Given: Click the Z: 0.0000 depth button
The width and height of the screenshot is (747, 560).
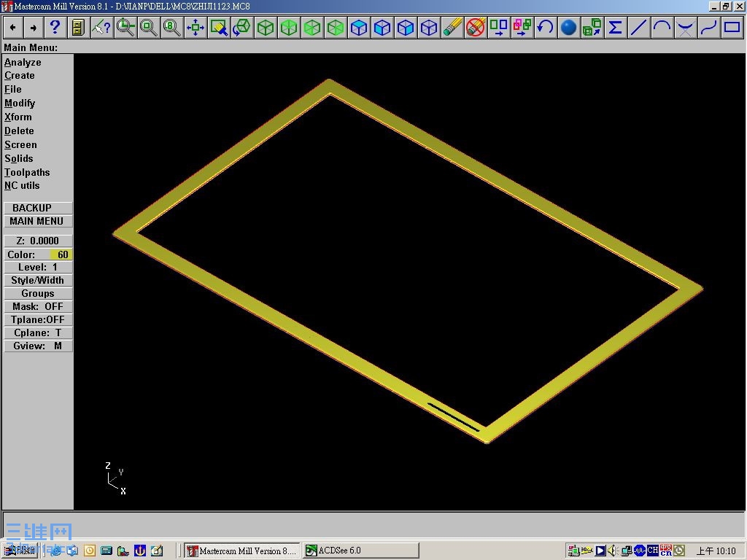Looking at the screenshot, I should pyautogui.click(x=38, y=241).
